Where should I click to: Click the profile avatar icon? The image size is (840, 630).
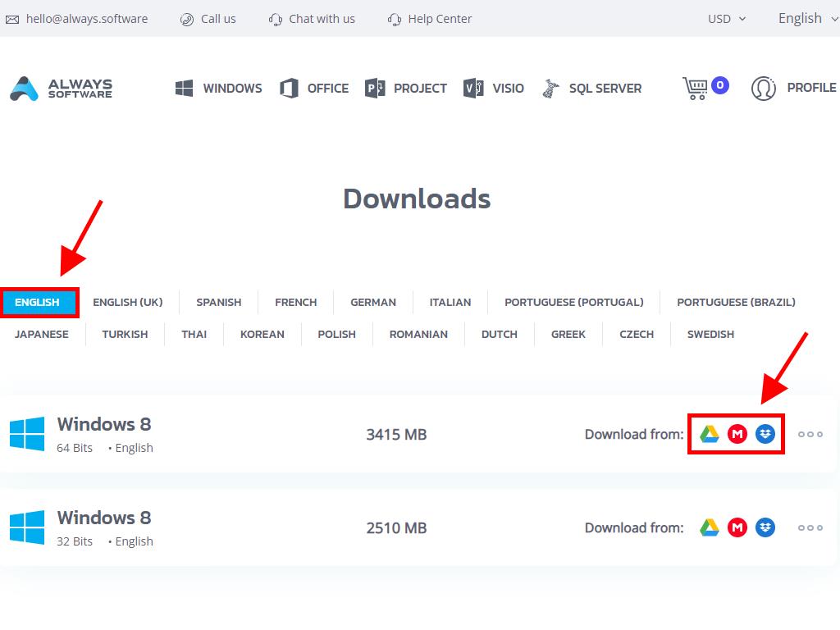coord(764,89)
